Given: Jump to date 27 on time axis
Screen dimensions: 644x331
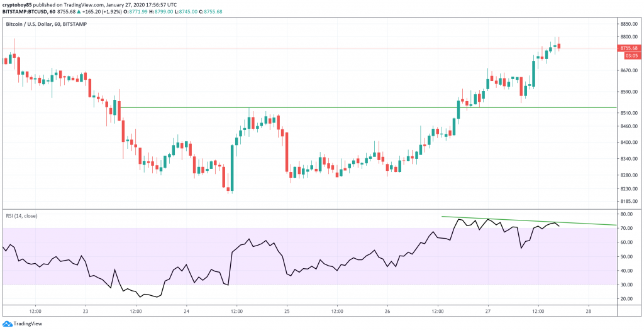Looking at the screenshot, I should pos(488,311).
